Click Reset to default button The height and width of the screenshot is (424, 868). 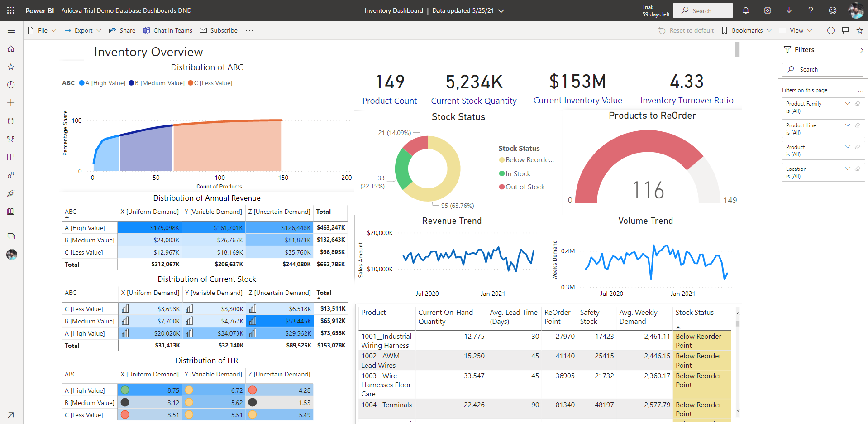point(686,30)
